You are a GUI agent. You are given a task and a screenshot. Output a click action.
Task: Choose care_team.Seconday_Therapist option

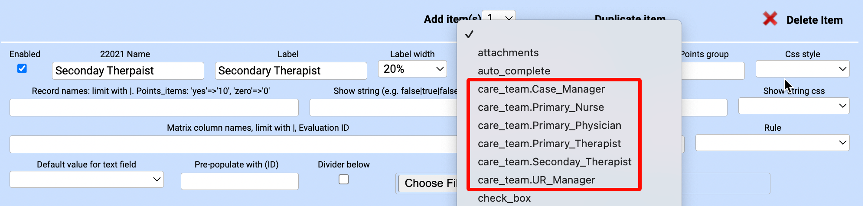point(555,162)
